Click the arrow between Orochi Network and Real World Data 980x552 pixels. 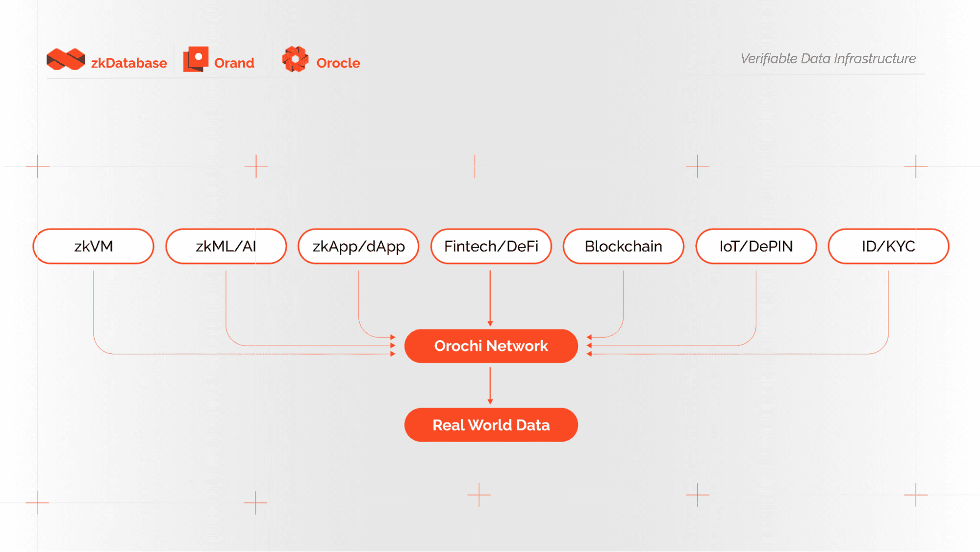(x=490, y=386)
